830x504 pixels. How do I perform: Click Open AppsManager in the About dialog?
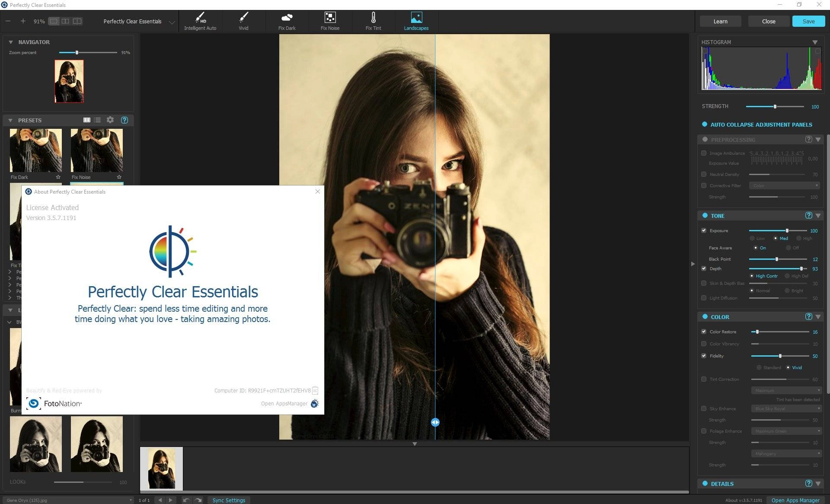point(290,403)
